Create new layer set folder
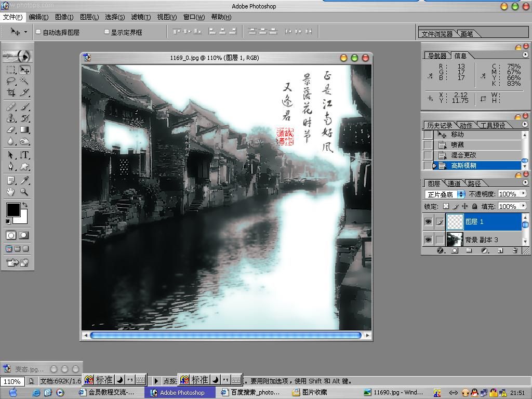The image size is (532, 399). pyautogui.click(x=469, y=251)
